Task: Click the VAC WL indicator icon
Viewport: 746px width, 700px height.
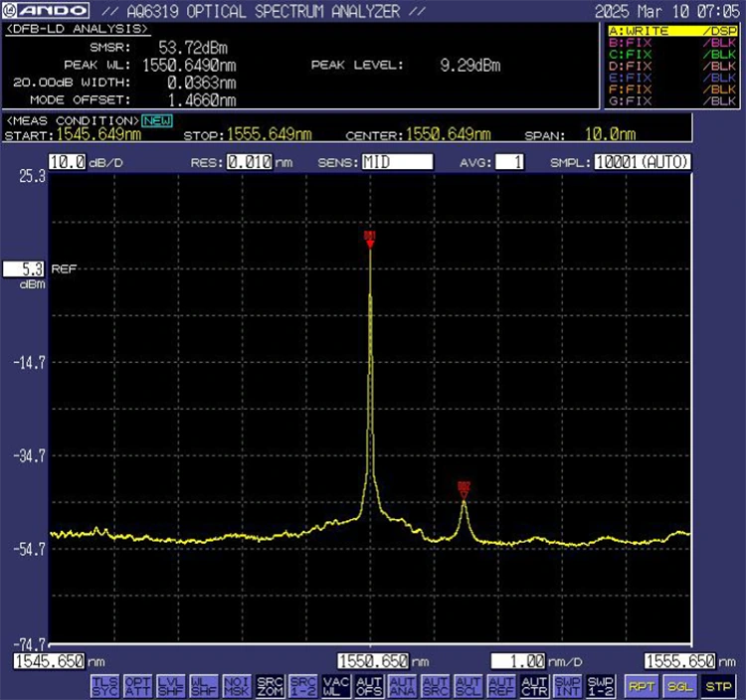Action: [x=335, y=685]
